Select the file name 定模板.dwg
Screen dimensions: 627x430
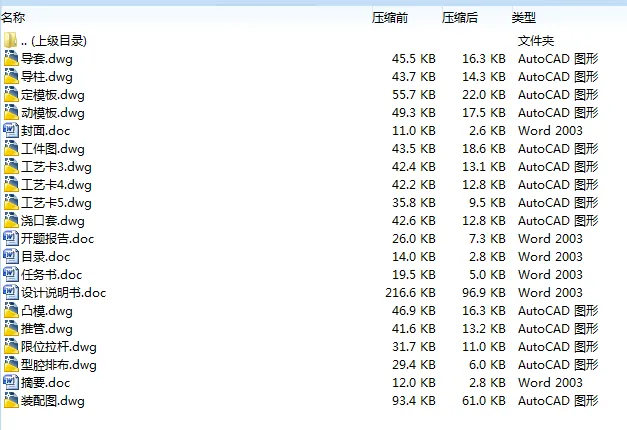pyautogui.click(x=53, y=95)
